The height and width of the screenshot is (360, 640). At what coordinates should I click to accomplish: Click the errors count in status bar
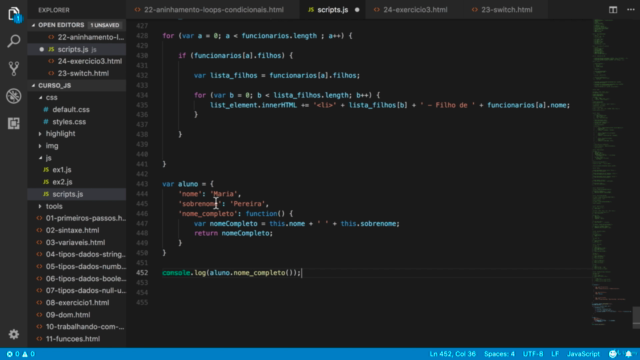pyautogui.click(x=13, y=354)
